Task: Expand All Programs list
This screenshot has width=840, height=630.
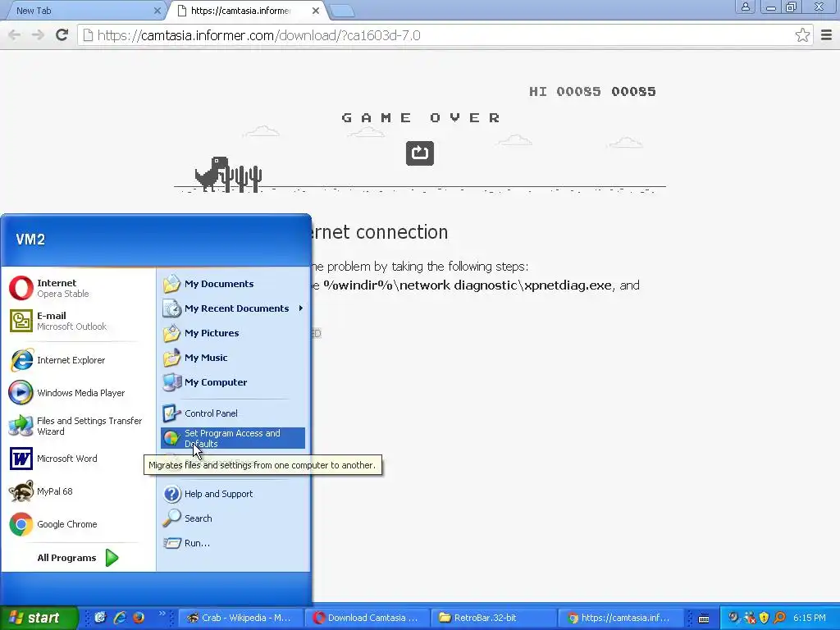Action: coord(78,558)
